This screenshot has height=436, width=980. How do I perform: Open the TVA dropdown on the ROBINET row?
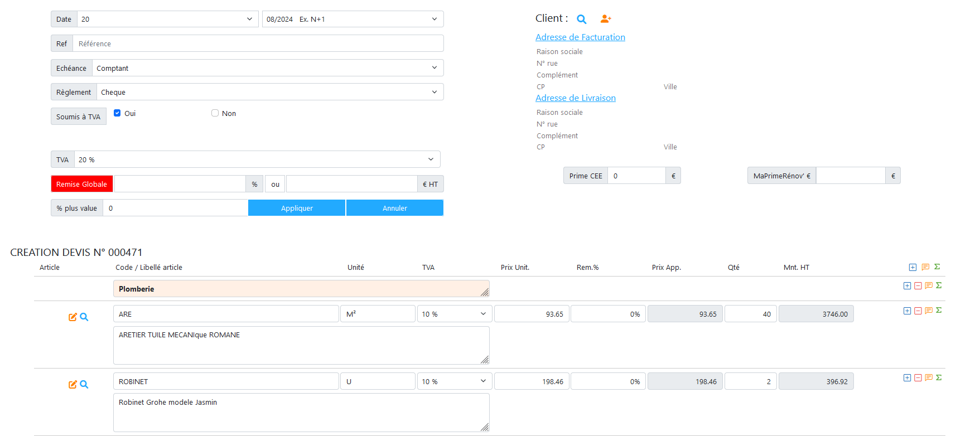click(455, 381)
